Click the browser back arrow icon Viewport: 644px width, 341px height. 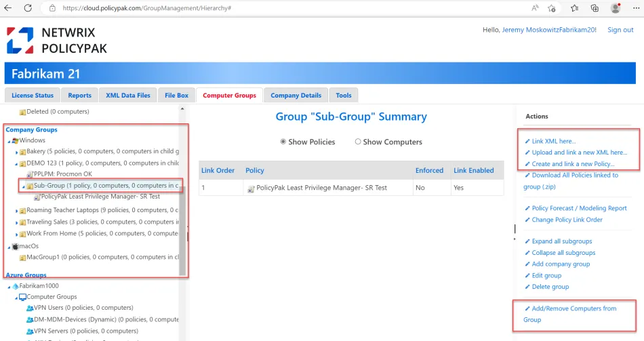8,8
